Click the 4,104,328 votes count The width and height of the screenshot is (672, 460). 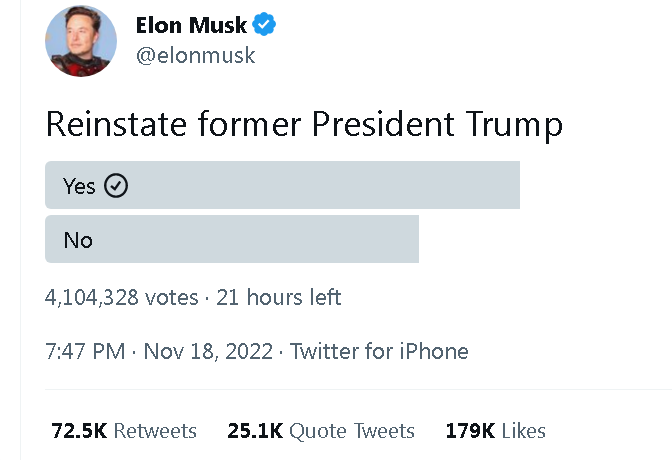click(x=122, y=297)
